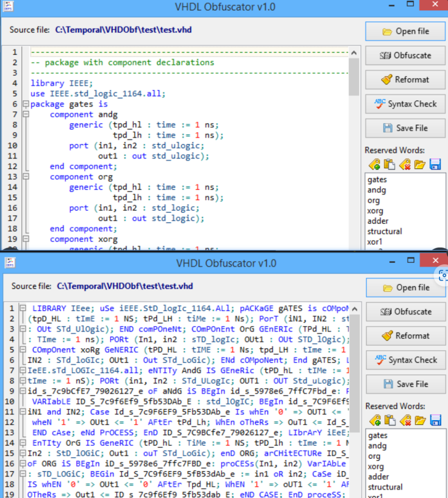Delete selected reserved word via the tag-X icon
448x498 pixels.
(405, 164)
